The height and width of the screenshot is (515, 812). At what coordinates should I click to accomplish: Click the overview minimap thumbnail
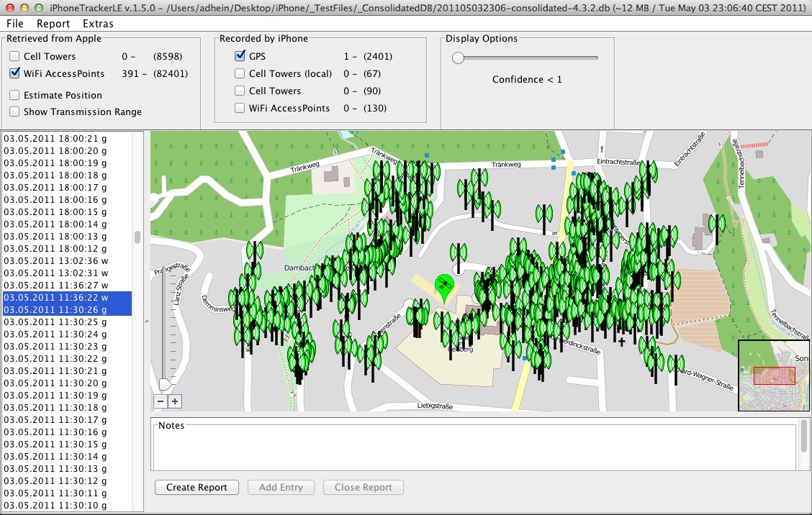click(774, 375)
